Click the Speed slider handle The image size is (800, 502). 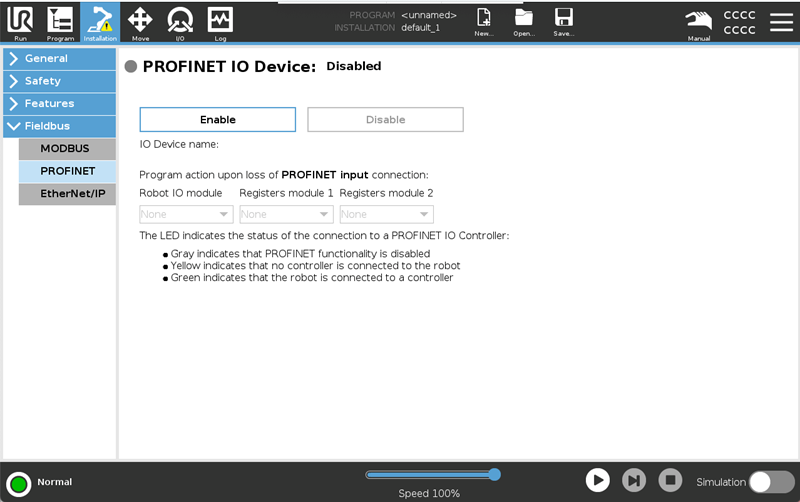pyautogui.click(x=494, y=474)
